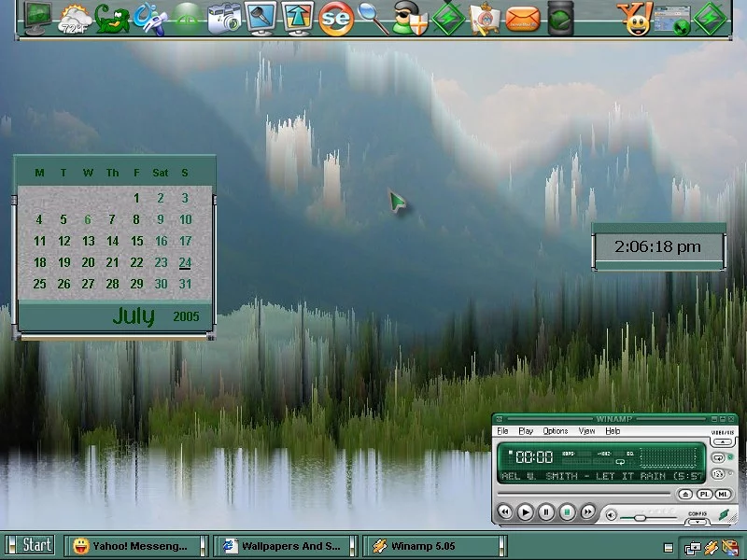Toggle Winamp shuffle mode

[x=717, y=474]
